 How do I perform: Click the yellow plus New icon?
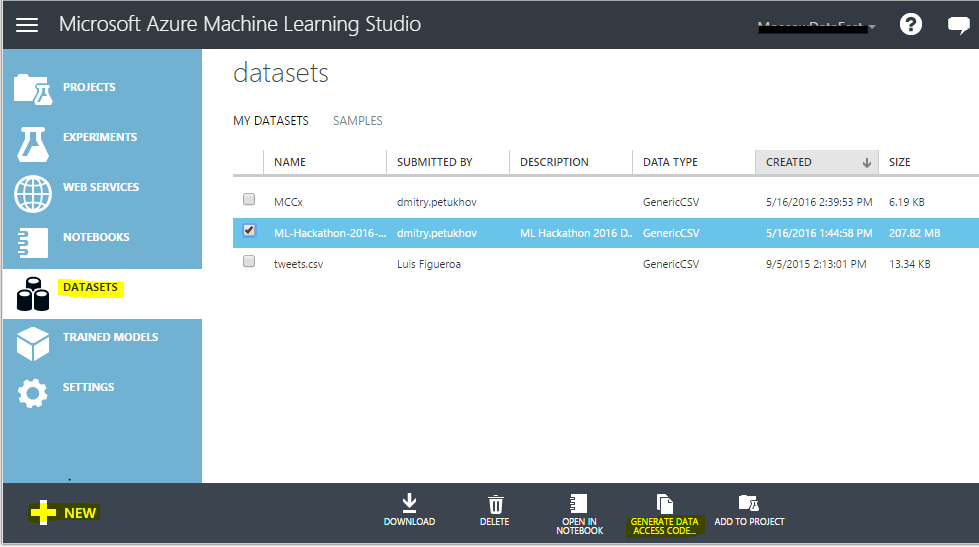click(x=43, y=512)
